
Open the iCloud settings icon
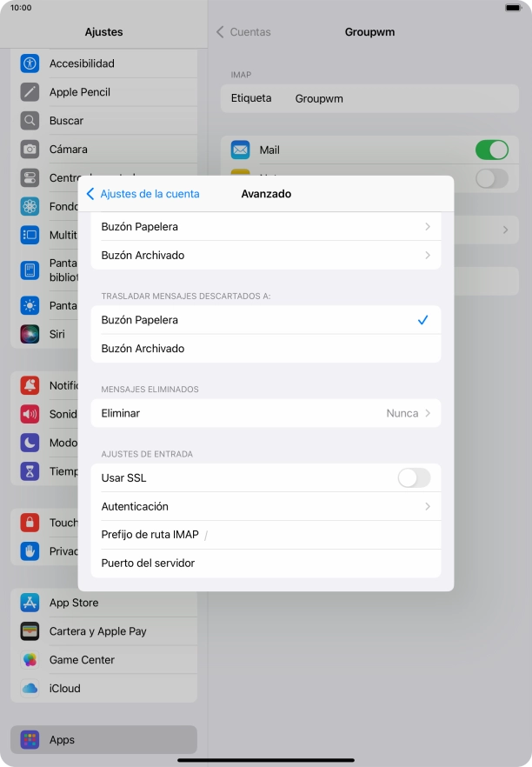(x=30, y=689)
